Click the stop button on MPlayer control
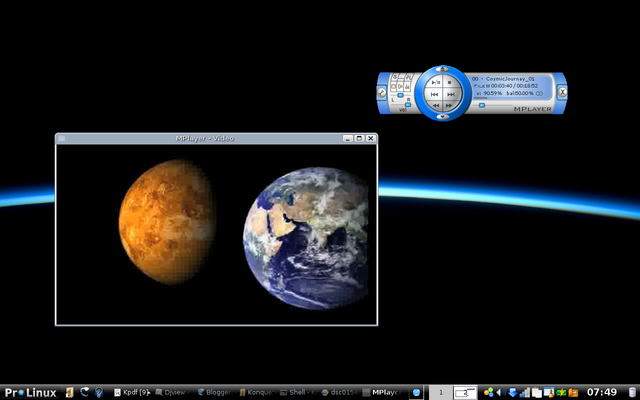Viewport: 640px width, 400px height. click(448, 83)
